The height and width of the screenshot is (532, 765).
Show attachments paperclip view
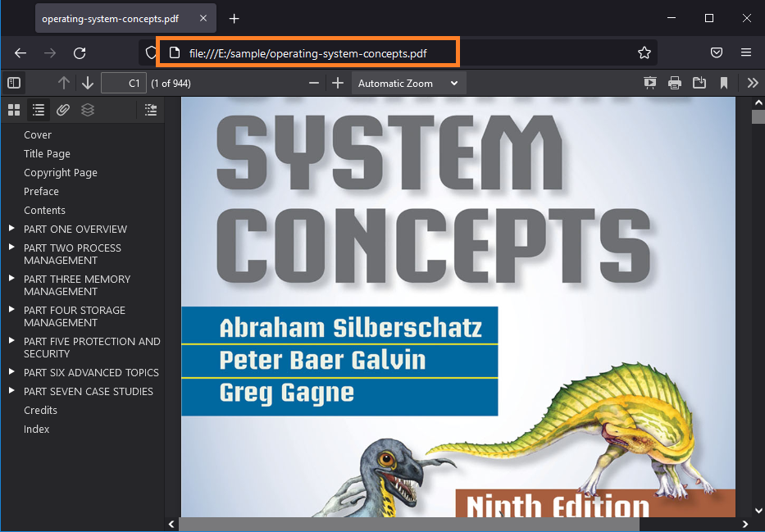pyautogui.click(x=63, y=110)
